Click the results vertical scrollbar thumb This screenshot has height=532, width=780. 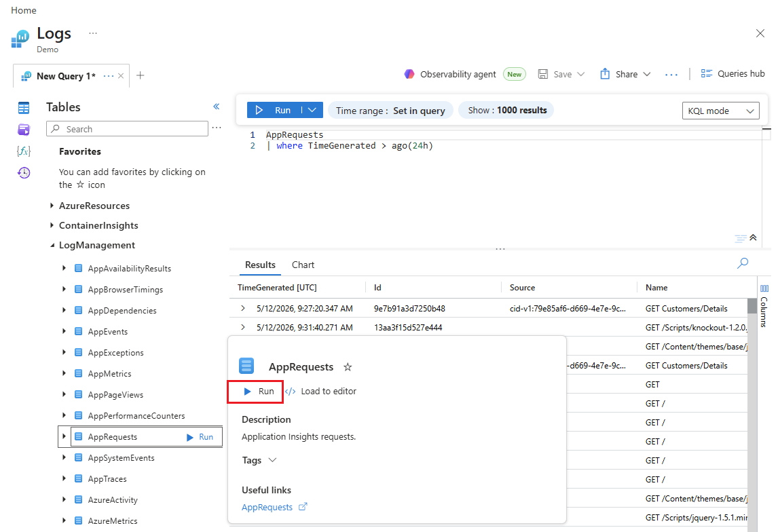tap(752, 306)
